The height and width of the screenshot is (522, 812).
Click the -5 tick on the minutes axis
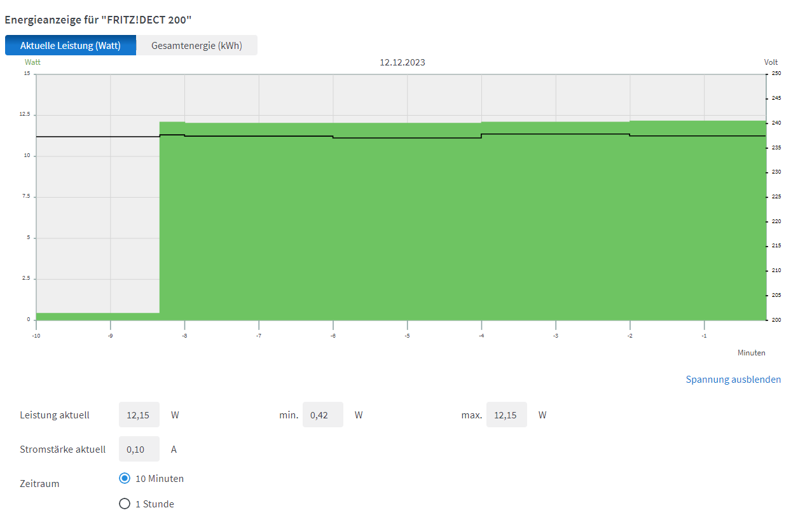pos(407,335)
